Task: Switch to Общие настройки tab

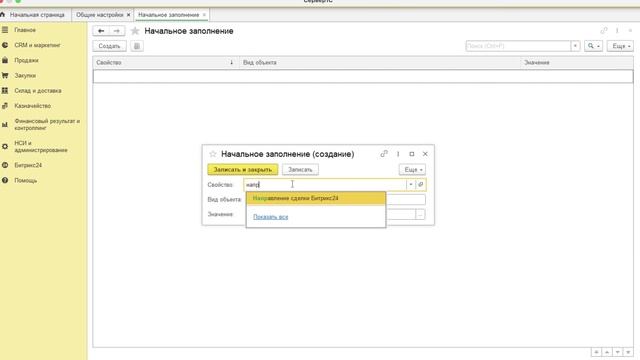Action: (x=99, y=15)
